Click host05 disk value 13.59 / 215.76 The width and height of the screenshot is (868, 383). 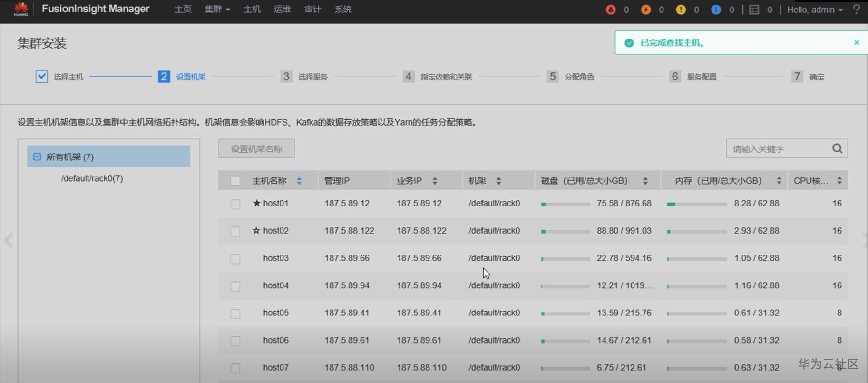pos(624,313)
